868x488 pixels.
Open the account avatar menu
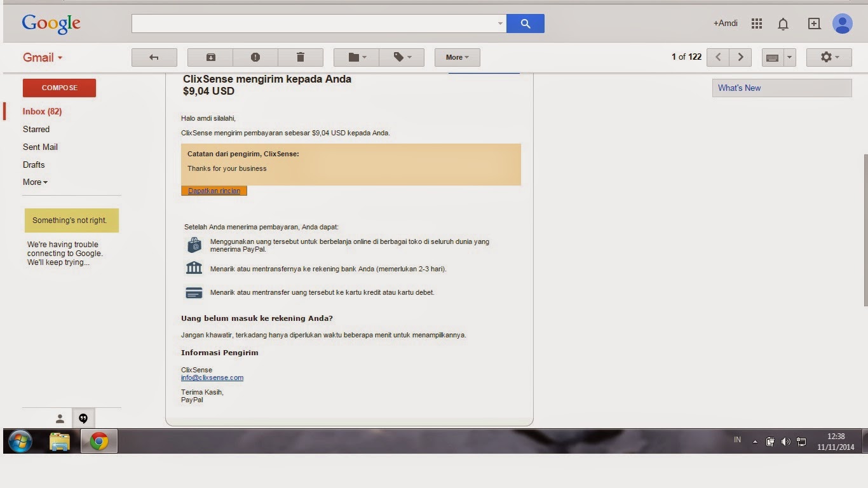click(x=843, y=24)
